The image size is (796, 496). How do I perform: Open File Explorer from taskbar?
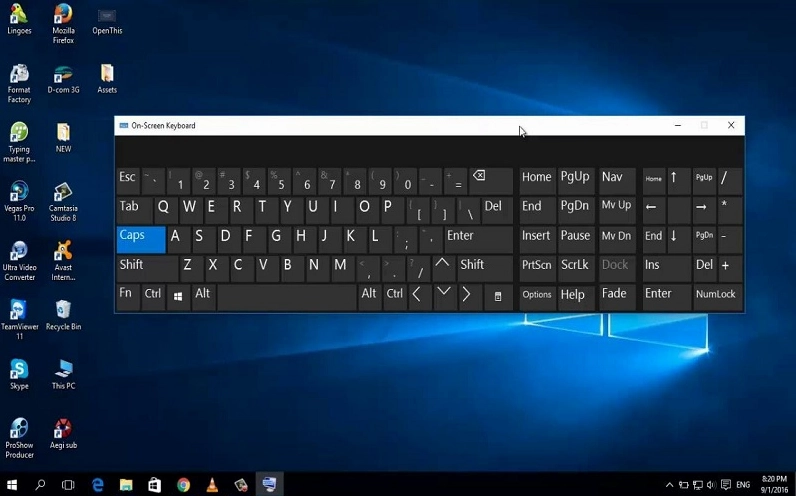coord(126,485)
